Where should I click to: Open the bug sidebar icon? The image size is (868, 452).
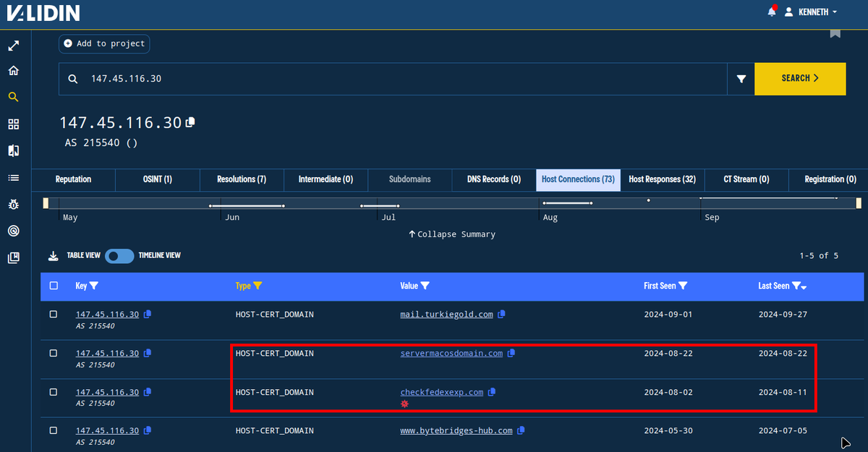(14, 204)
